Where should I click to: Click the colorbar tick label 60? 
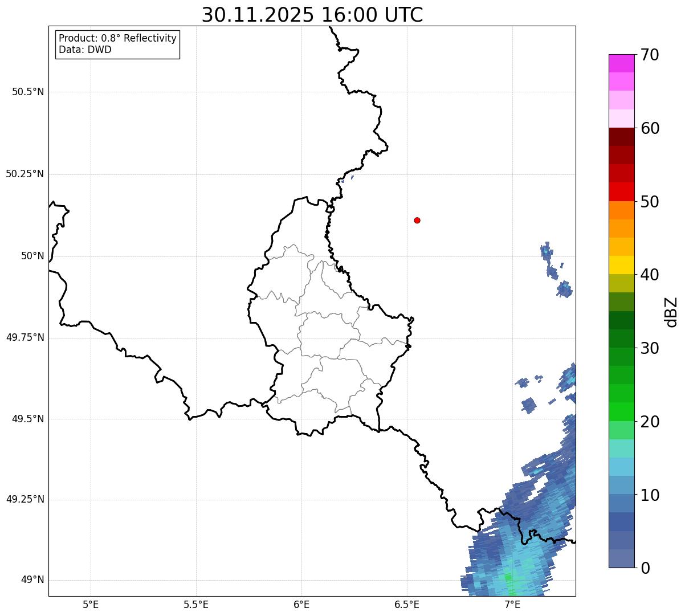click(x=650, y=128)
